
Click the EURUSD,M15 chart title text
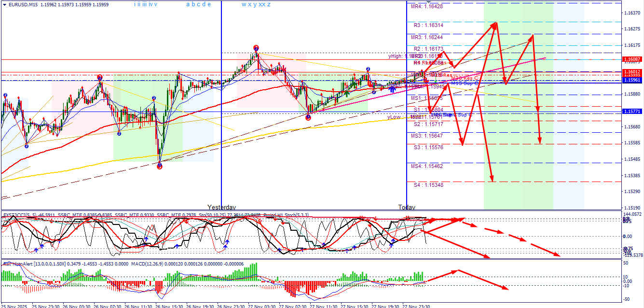click(x=24, y=5)
